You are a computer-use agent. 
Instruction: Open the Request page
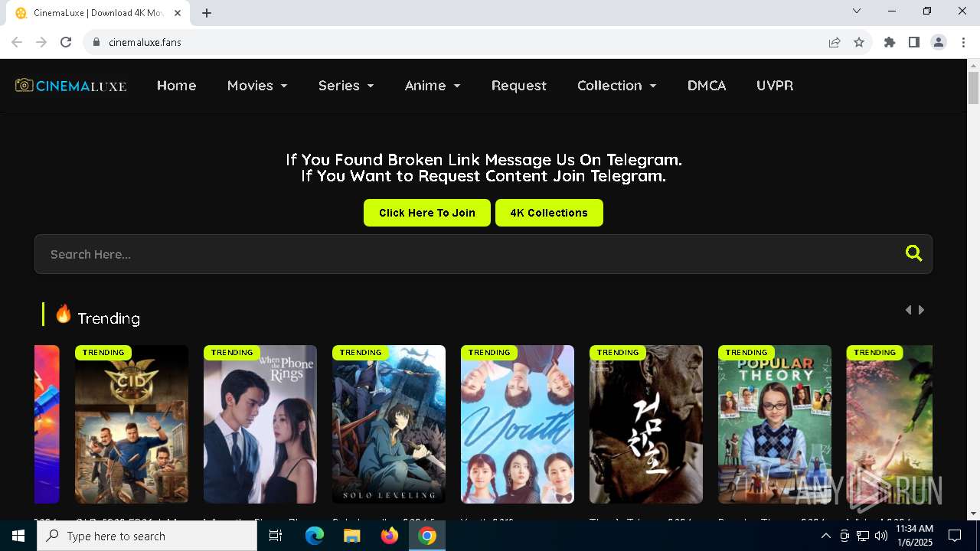tap(519, 86)
